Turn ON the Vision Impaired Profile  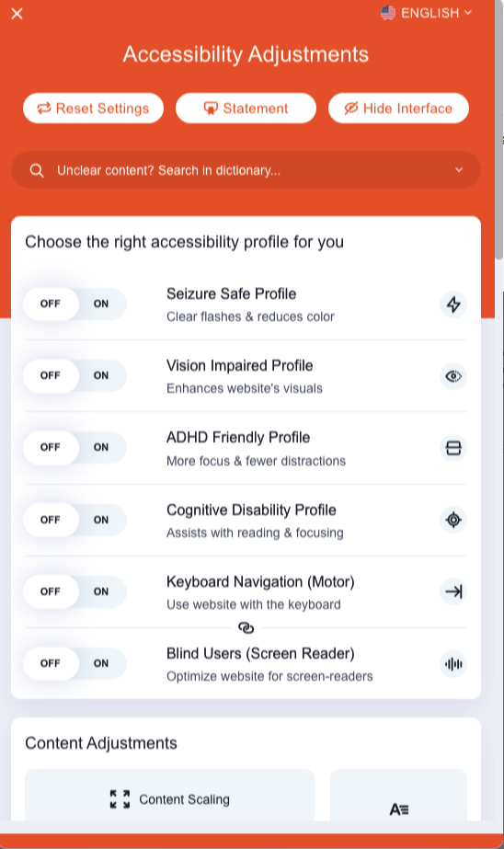(101, 375)
